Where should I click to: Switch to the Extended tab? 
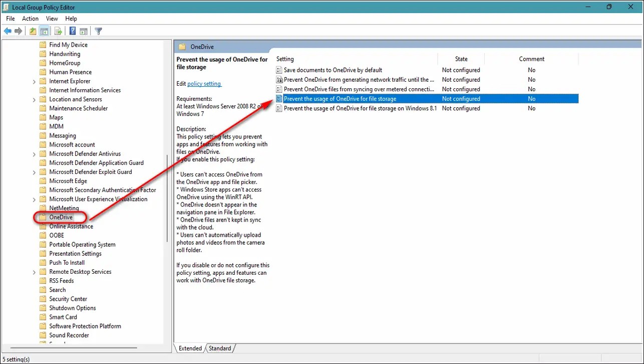[190, 348]
